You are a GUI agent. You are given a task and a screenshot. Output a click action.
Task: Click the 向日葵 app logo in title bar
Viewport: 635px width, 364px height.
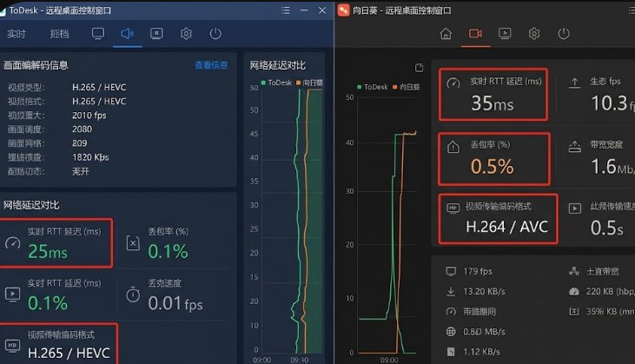[343, 10]
